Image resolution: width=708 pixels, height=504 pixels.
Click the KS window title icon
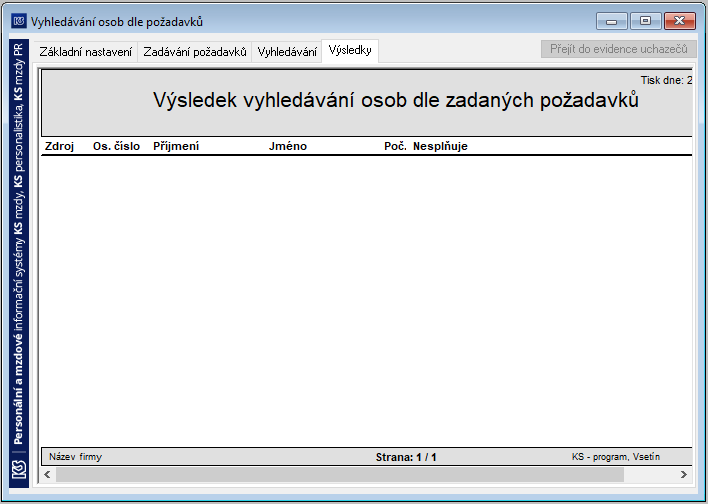19,21
